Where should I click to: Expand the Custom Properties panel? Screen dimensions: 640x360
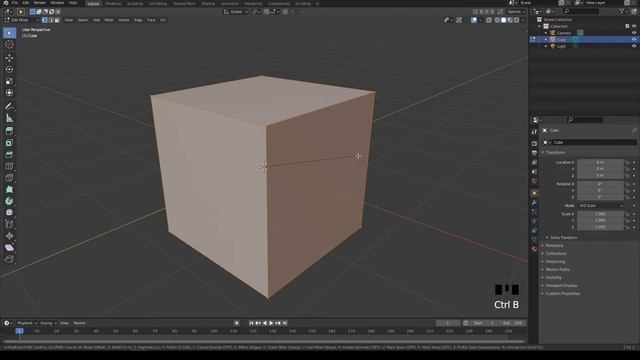[x=562, y=293]
